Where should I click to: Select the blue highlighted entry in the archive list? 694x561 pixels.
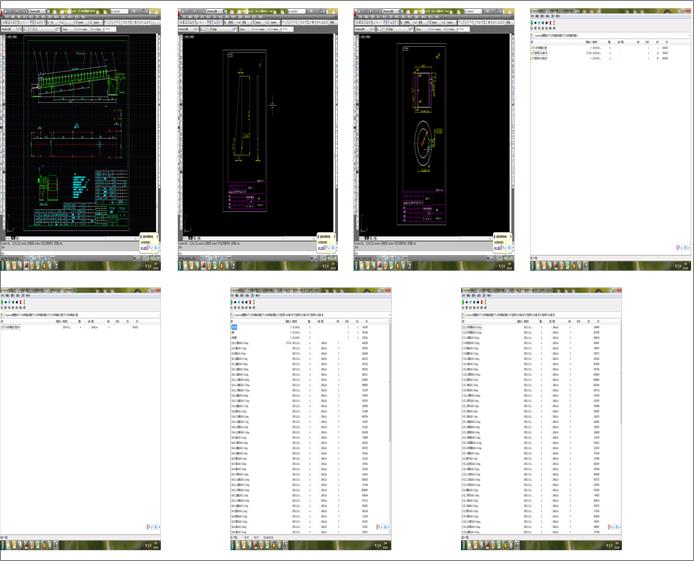tap(234, 327)
